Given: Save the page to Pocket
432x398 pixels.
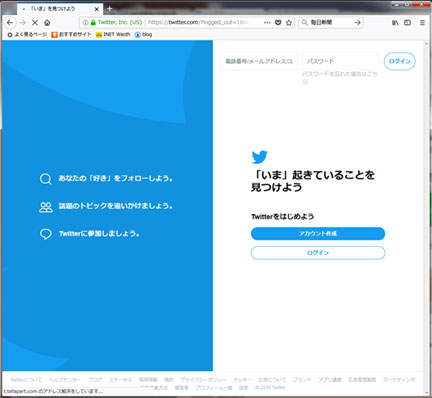Looking at the screenshot, I should coord(278,22).
